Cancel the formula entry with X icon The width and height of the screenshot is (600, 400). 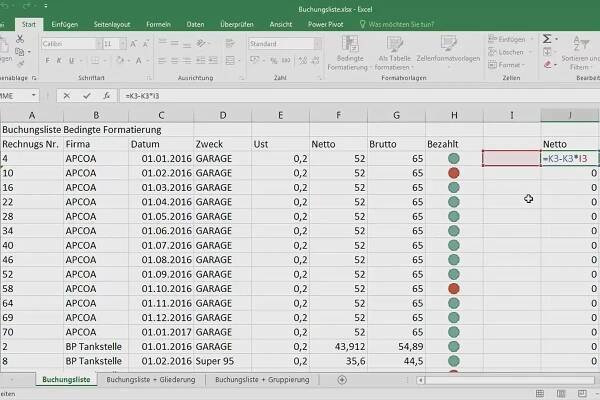(66, 96)
